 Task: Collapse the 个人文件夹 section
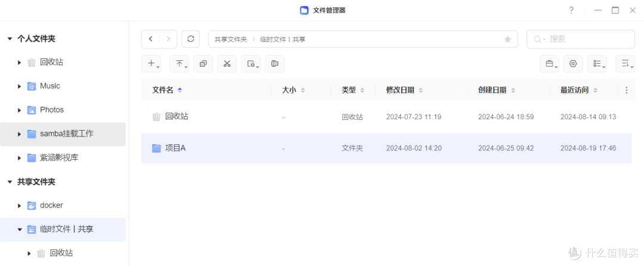[10, 39]
